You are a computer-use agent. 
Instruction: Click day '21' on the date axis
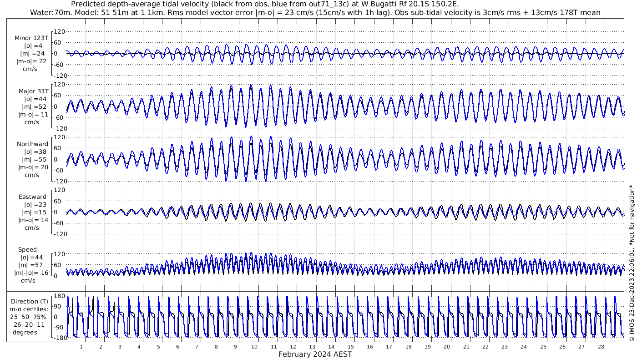[466, 347]
